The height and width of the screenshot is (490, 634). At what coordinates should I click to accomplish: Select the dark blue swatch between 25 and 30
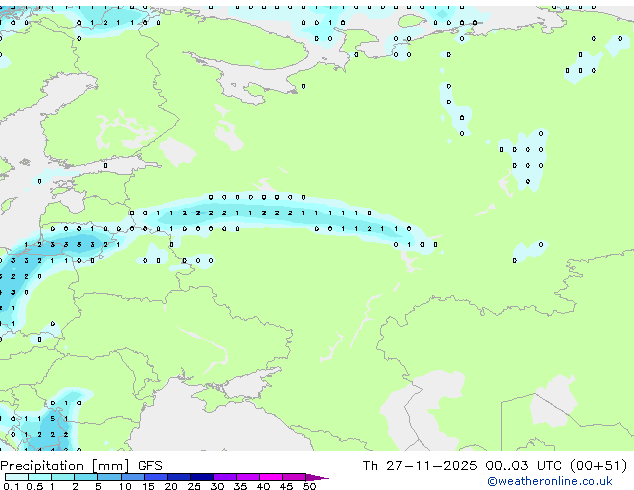tap(202, 477)
